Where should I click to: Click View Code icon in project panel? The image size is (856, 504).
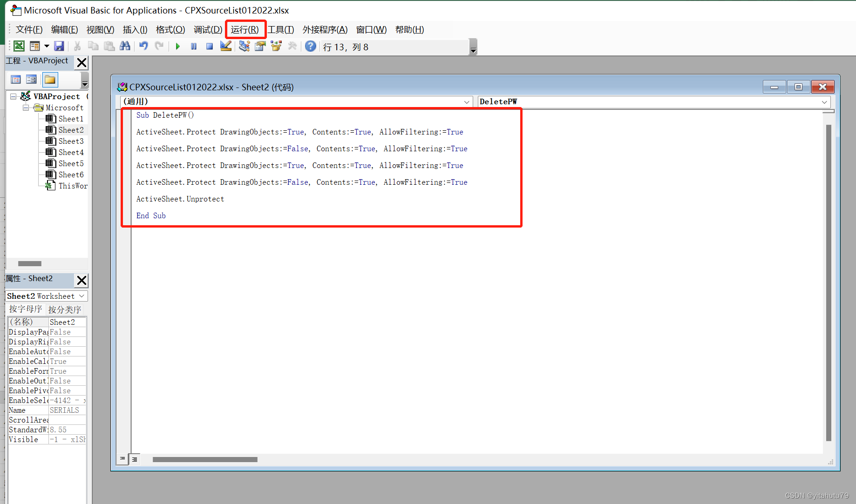click(16, 80)
